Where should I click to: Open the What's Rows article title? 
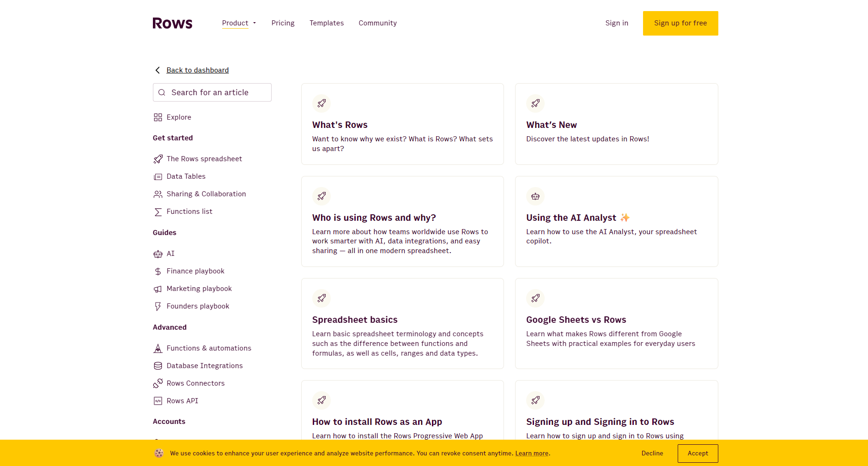(x=340, y=125)
